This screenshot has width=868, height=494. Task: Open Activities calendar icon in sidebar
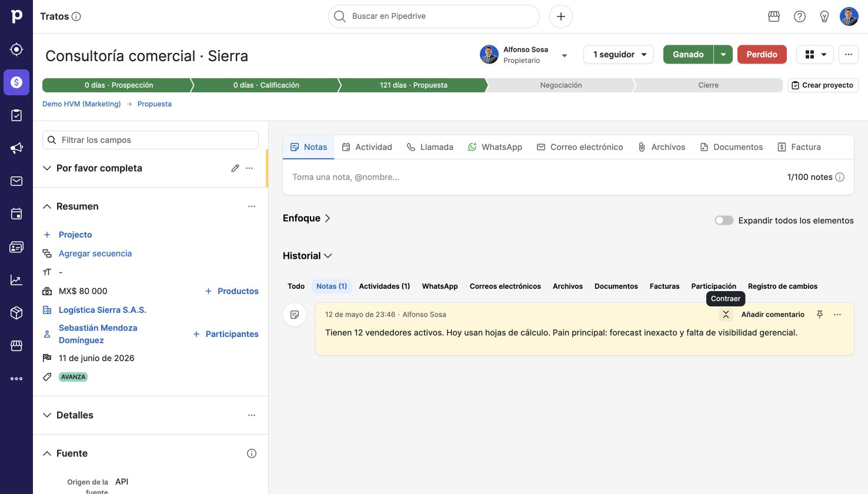[16, 214]
